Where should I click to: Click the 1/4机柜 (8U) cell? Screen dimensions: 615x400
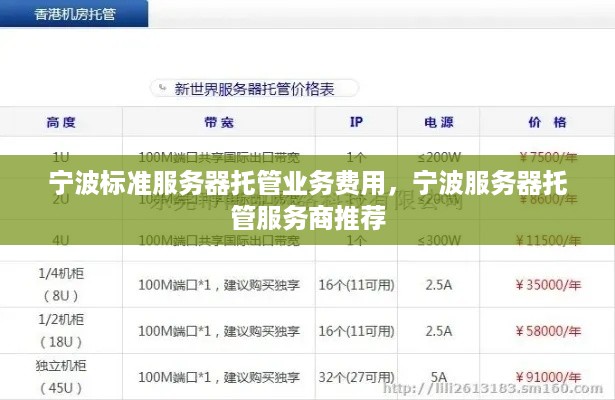(x=61, y=285)
